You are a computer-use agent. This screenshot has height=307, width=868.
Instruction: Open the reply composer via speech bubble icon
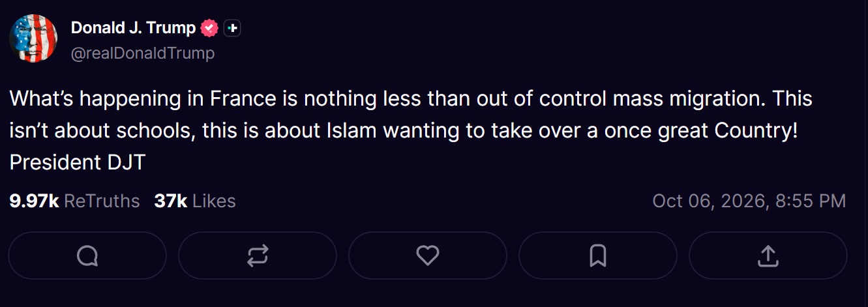click(x=87, y=256)
